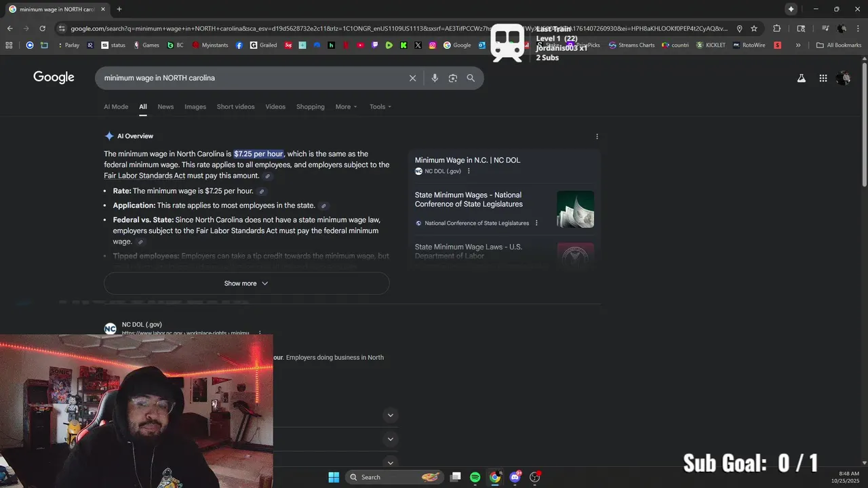The width and height of the screenshot is (868, 488).
Task: Open the Tools dropdown
Action: tap(380, 106)
